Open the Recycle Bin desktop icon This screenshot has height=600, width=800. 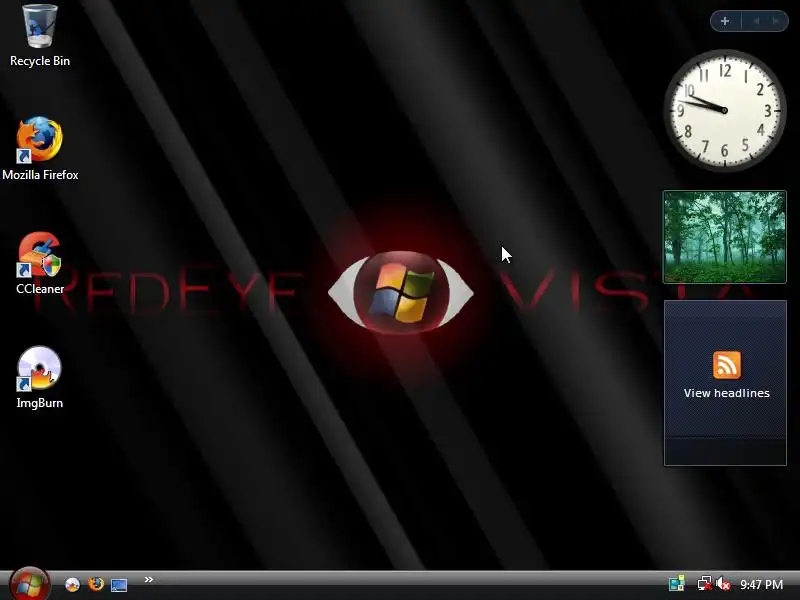40,36
